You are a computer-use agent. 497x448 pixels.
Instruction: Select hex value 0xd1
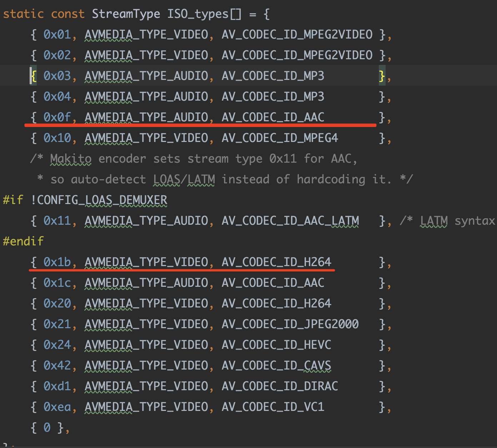[x=57, y=386]
